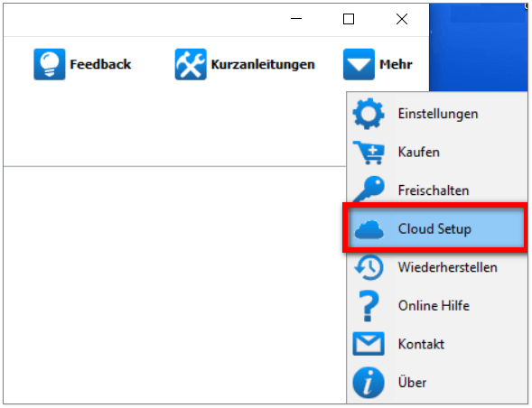Open Online Hilfe menu entry
Image resolution: width=532 pixels, height=408 pixels.
pyautogui.click(x=438, y=306)
